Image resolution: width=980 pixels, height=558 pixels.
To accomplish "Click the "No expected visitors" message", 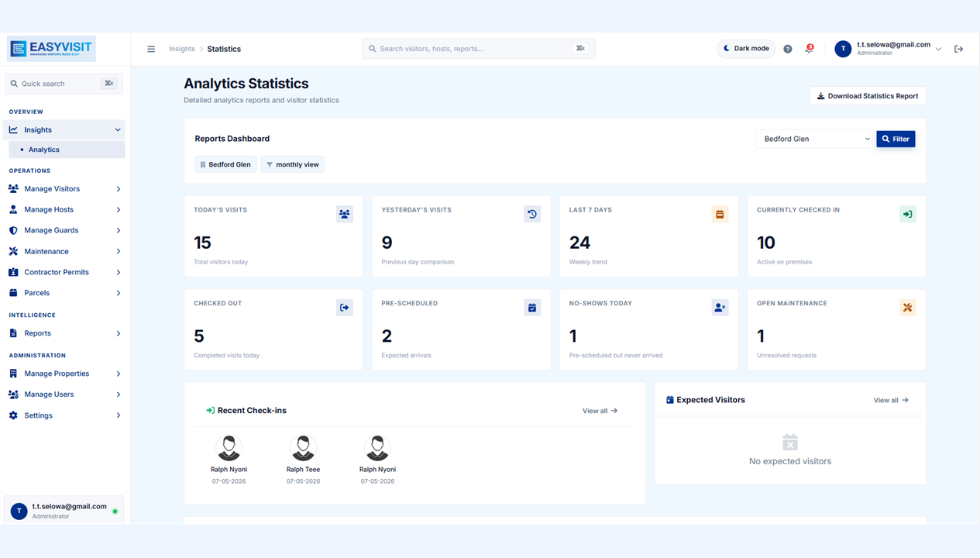I will tap(790, 461).
